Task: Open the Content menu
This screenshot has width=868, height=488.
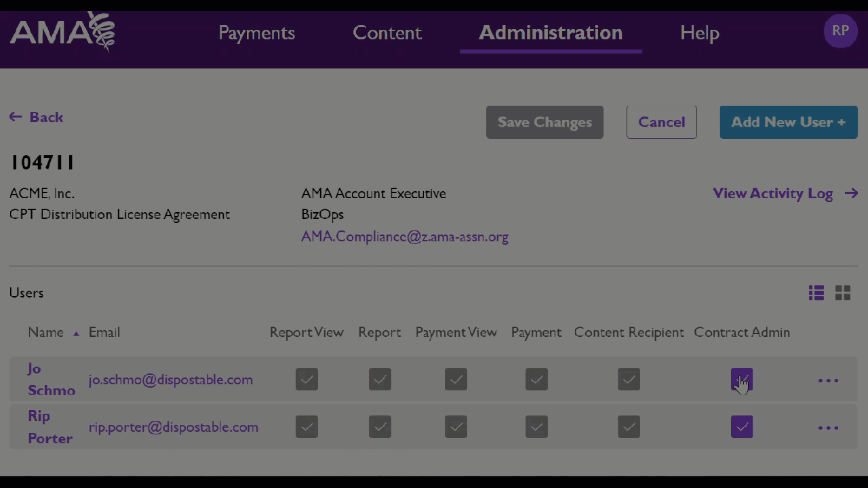Action: point(387,33)
